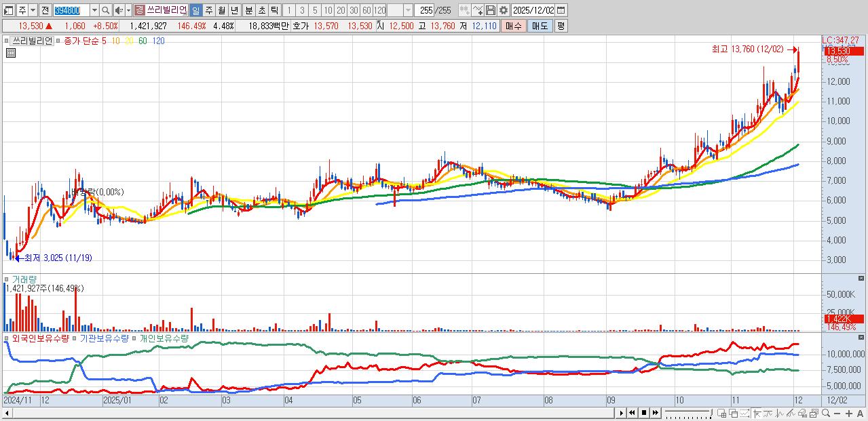Choose the 120 interval button
The image size is (868, 421).
pyautogui.click(x=380, y=10)
